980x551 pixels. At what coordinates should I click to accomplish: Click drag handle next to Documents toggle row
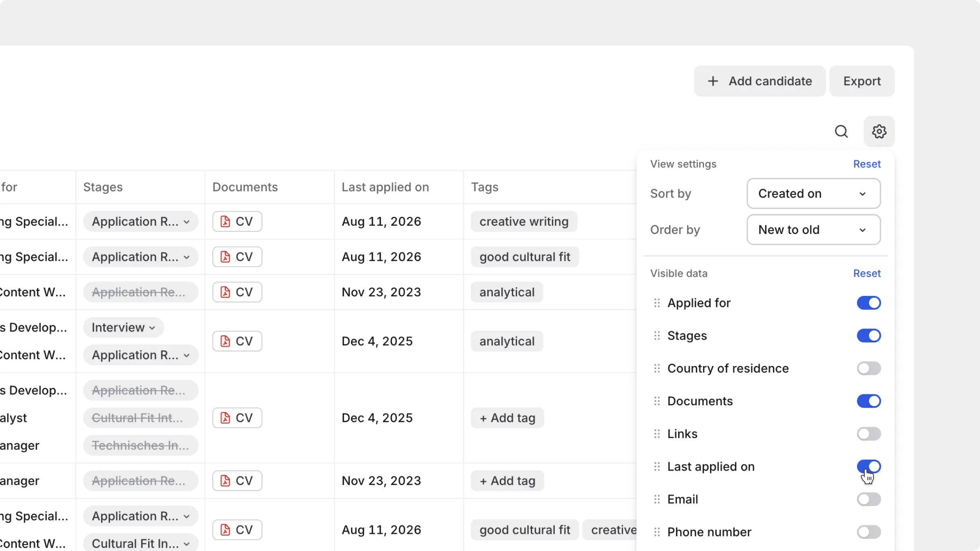click(657, 401)
